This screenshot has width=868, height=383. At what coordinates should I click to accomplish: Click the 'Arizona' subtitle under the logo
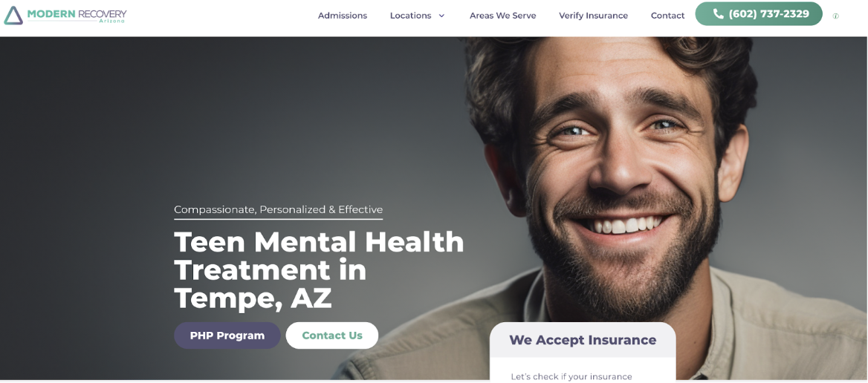[113, 21]
